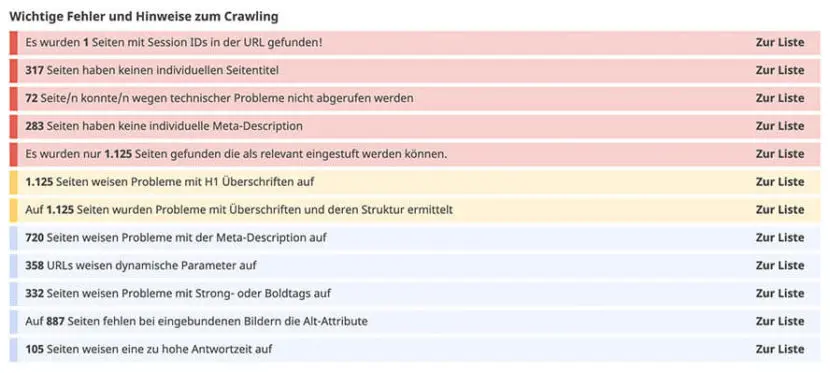Click the yellow marker of H1 Überschriften row
This screenshot has width=830, height=373.
click(13, 182)
